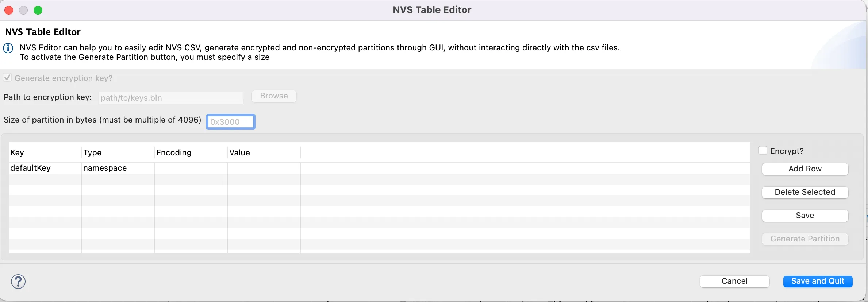
Task: Click the Encoding column header
Action: coord(190,152)
